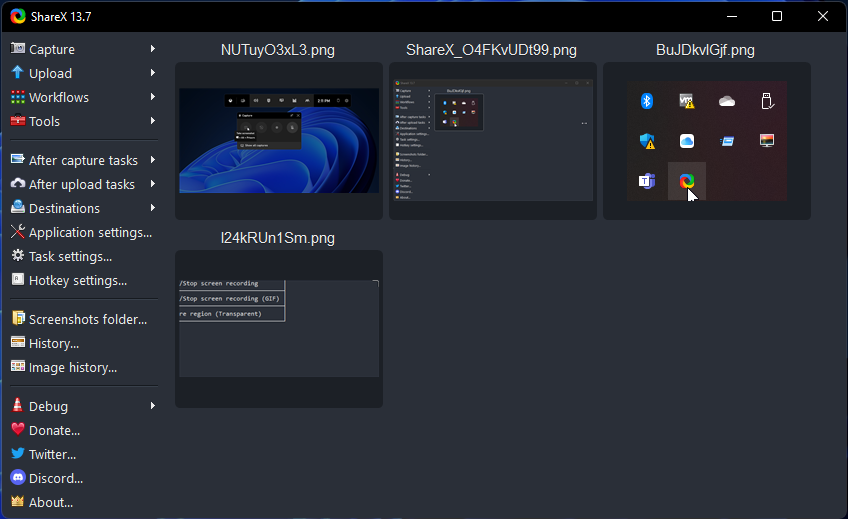Click the Screenshots folder icon
The height and width of the screenshot is (519, 848).
pos(18,318)
